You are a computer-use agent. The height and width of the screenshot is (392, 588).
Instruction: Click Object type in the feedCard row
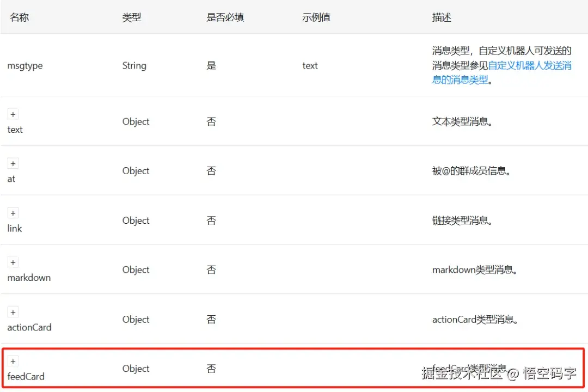pyautogui.click(x=136, y=369)
